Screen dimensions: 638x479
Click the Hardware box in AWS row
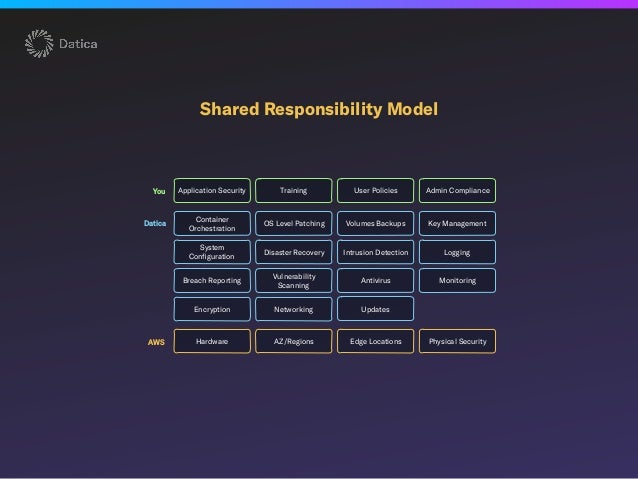[212, 341]
